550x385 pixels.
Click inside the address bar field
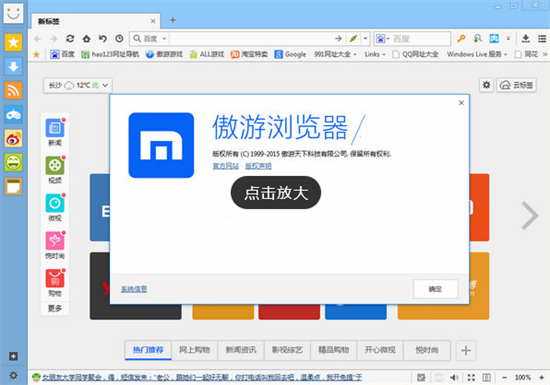(251, 39)
